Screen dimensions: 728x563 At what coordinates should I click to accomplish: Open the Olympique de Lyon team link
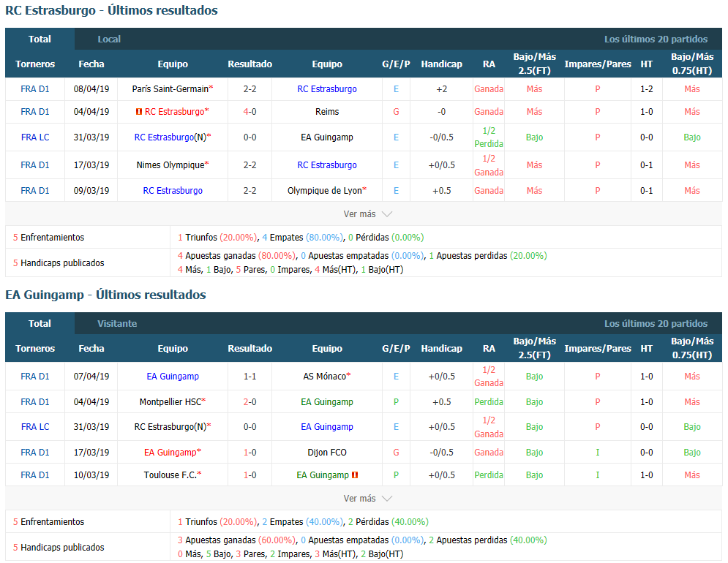coord(325,191)
